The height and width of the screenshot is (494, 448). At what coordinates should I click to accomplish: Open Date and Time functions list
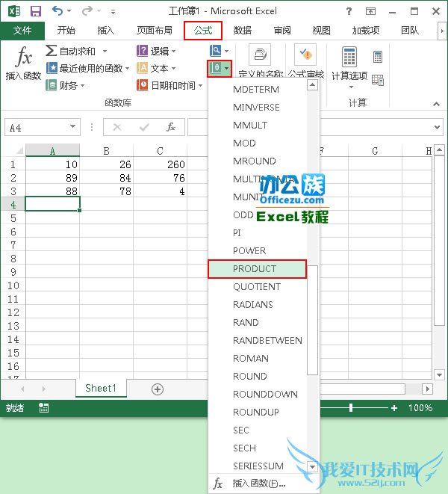(169, 85)
